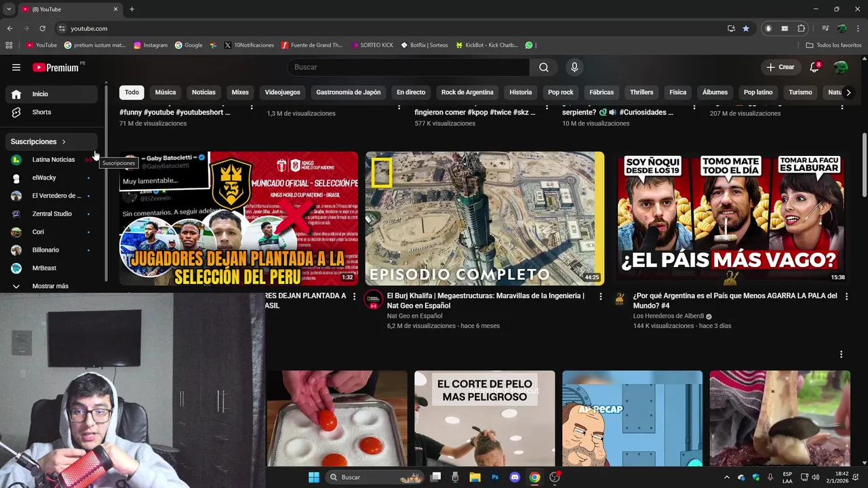Go back with the browser arrow
Image resolution: width=868 pixels, height=488 pixels.
click(x=9, y=28)
